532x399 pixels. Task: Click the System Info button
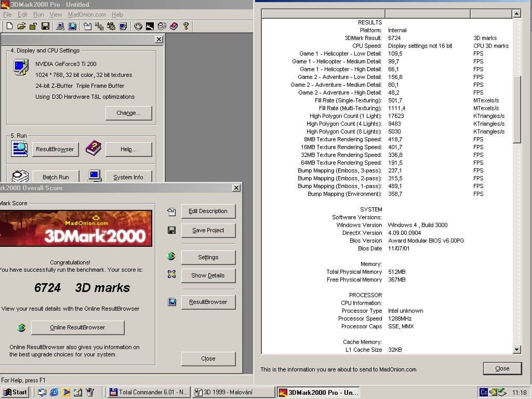point(128,177)
